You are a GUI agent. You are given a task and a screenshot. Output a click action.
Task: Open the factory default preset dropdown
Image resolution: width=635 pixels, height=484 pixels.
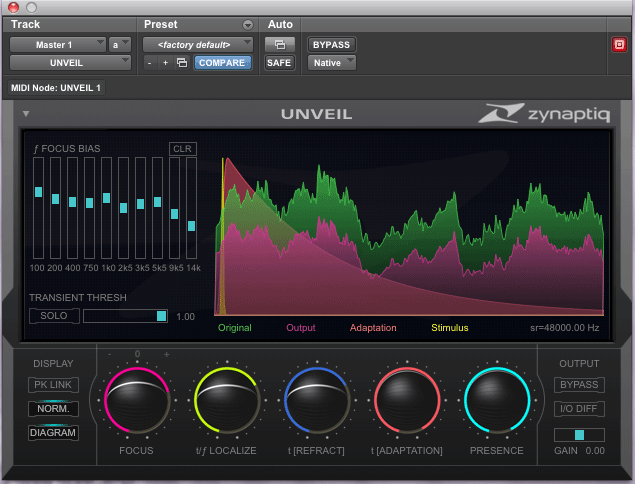point(198,45)
